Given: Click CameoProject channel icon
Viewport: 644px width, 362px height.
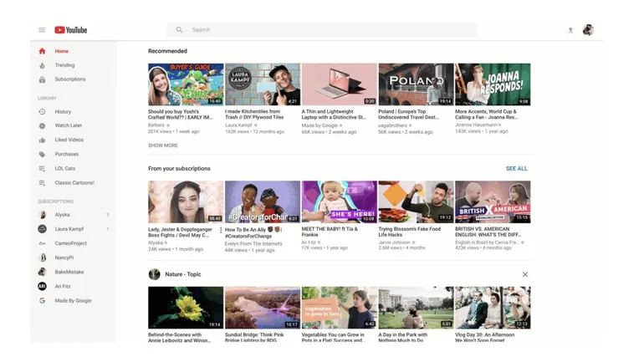Looking at the screenshot, I should [x=42, y=243].
